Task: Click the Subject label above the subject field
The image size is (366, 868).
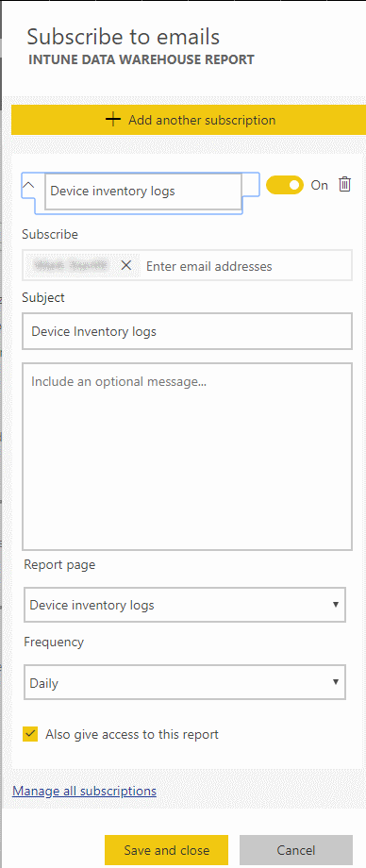Action: (x=43, y=298)
